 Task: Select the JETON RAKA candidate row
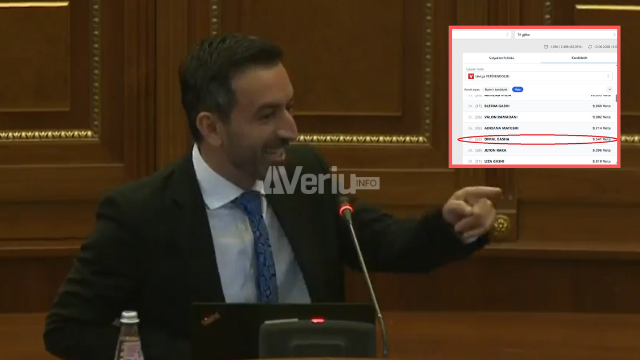tap(540, 151)
